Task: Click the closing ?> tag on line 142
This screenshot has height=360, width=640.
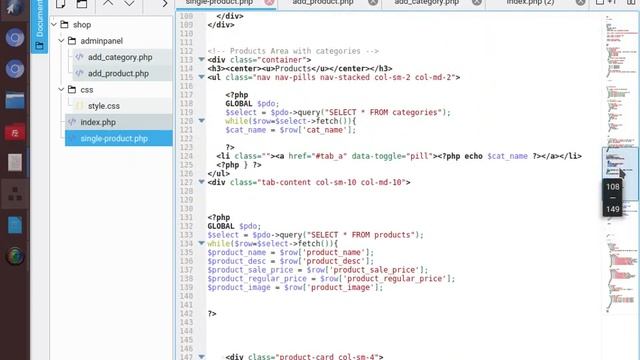Action: 212,313
